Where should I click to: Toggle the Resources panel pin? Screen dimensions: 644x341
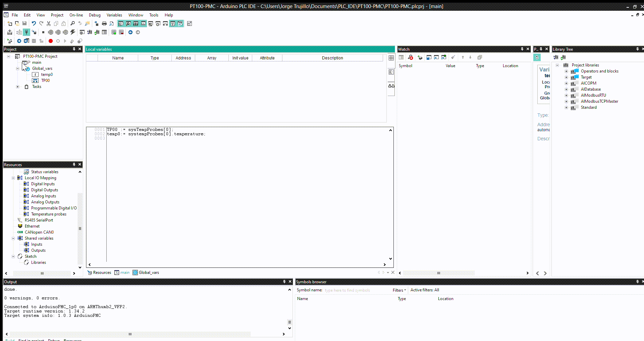[x=73, y=164]
